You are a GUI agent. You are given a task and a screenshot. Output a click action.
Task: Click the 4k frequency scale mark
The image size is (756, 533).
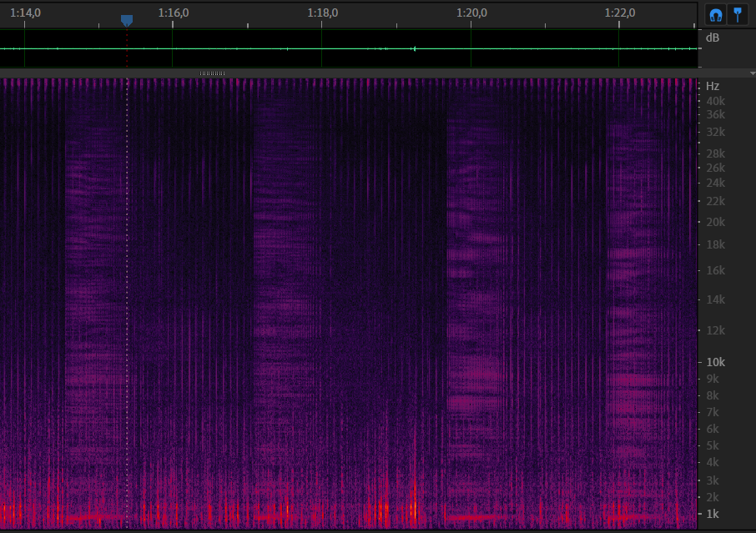713,463
